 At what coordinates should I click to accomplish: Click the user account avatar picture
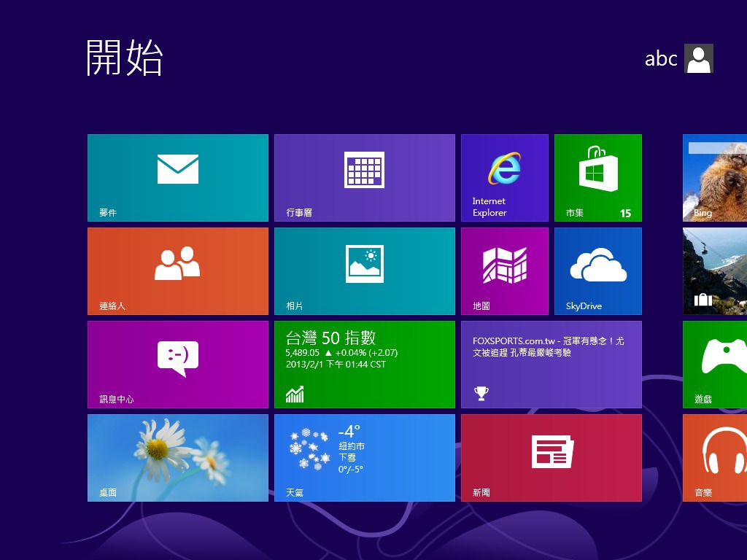pyautogui.click(x=698, y=58)
